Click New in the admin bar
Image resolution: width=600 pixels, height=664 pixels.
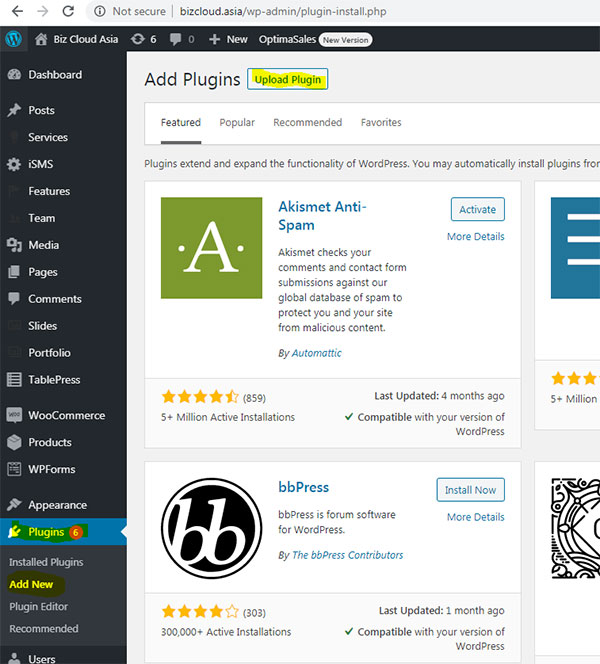[x=237, y=39]
